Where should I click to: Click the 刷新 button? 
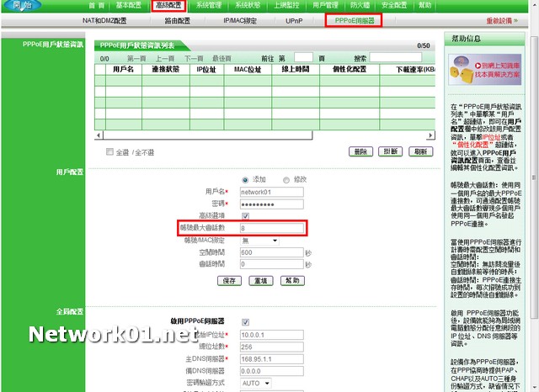[419, 151]
